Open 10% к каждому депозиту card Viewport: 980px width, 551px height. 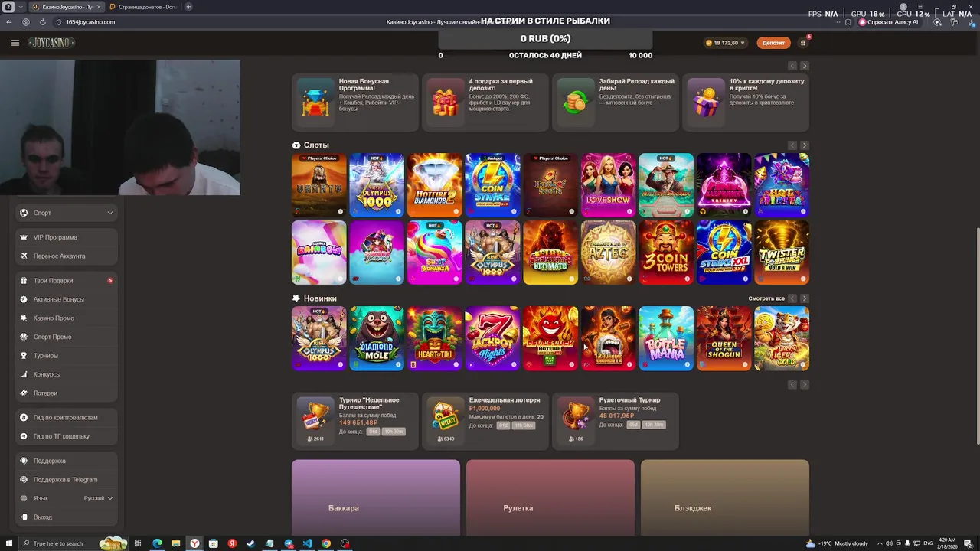tap(746, 102)
